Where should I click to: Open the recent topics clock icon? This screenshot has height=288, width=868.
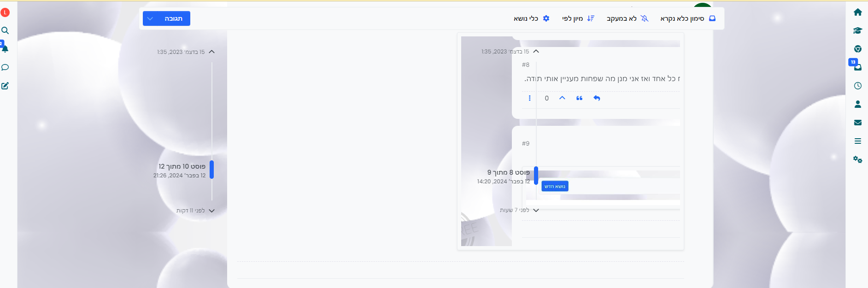857,86
